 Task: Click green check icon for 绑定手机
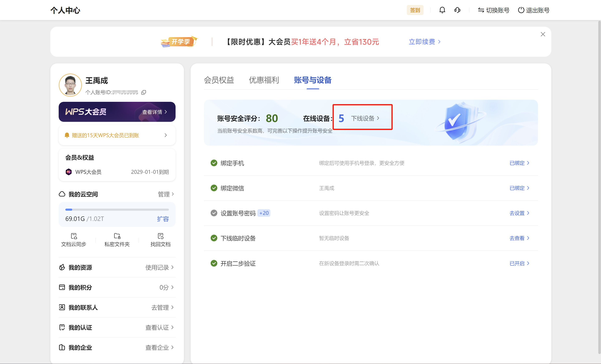[214, 163]
